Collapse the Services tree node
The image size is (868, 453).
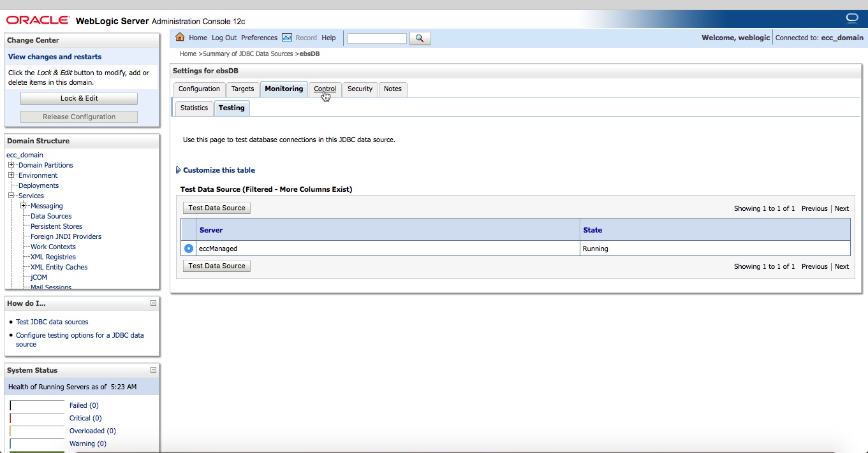(x=11, y=196)
